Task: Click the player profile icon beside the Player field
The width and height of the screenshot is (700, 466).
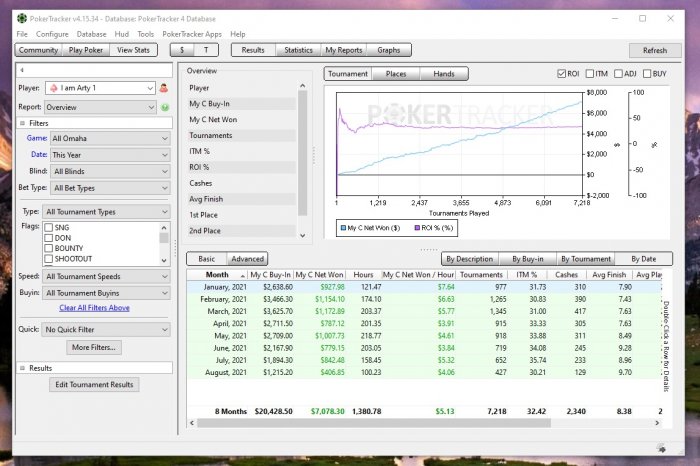Action: point(164,88)
